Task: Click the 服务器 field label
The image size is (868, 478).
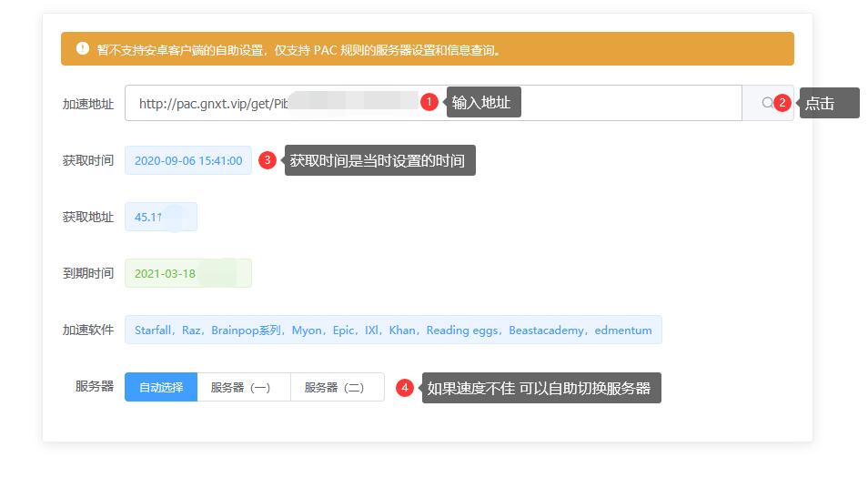Action: (x=95, y=386)
